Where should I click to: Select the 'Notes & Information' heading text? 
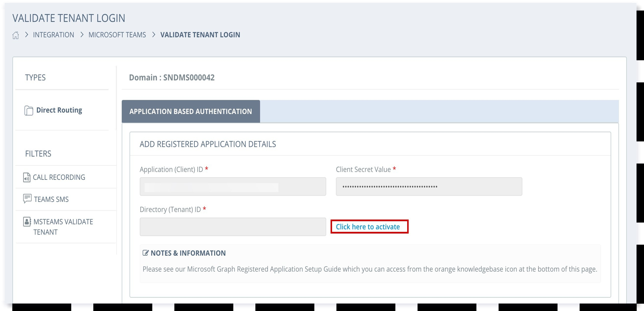[188, 253]
